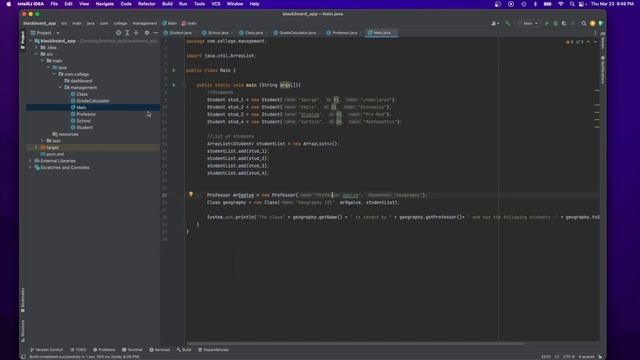Click the Wi-Fi icon in menu bar
The image size is (640, 360).
coord(561,4)
